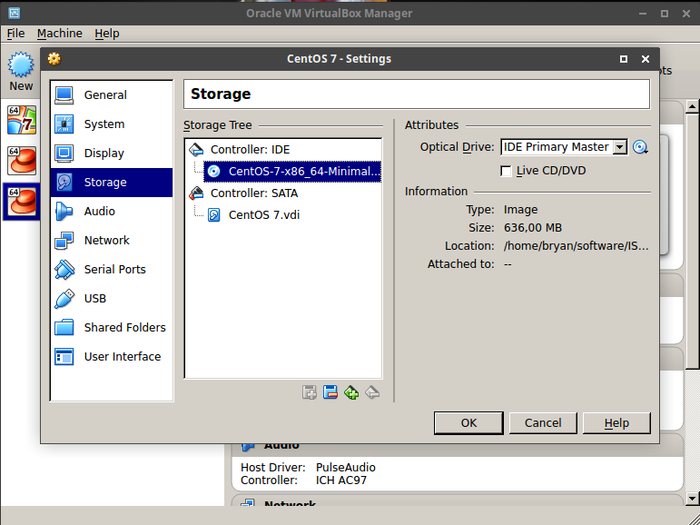The height and width of the screenshot is (525, 700).
Task: Open the Audio settings category
Action: [x=111, y=211]
